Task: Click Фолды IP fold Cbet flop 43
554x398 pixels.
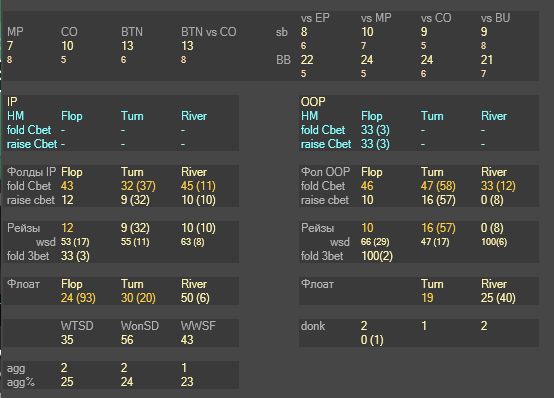Action: click(67, 186)
